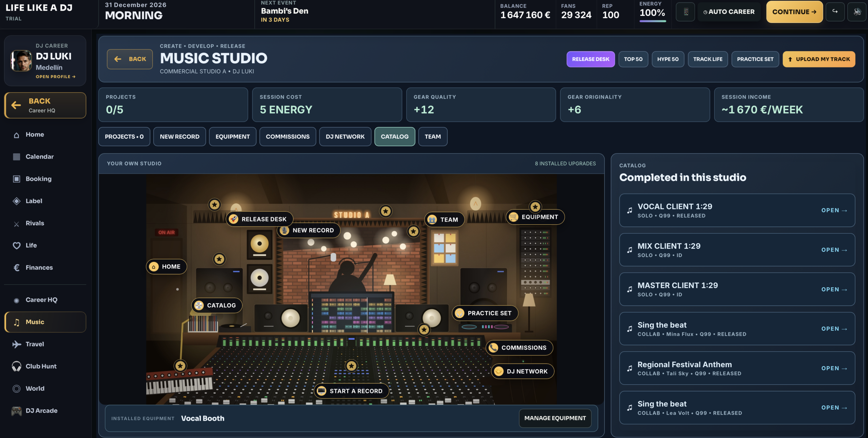
Task: Click the Track Life button
Action: pos(708,59)
